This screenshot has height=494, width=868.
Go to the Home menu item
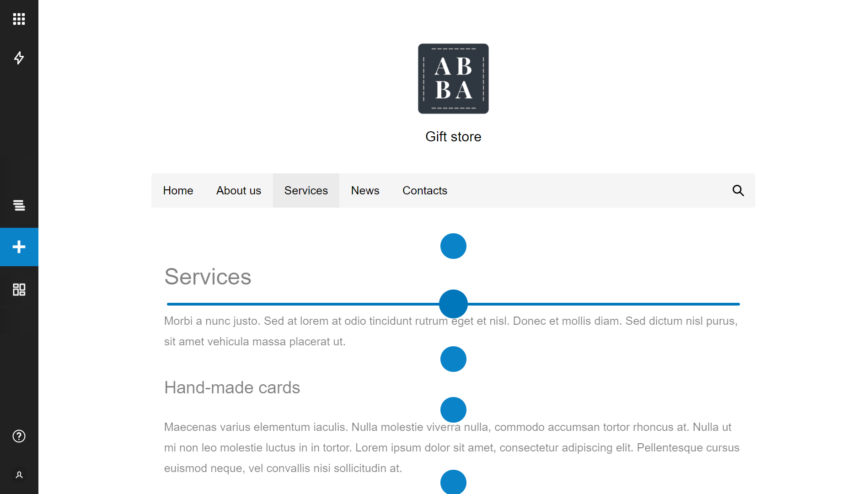click(x=178, y=190)
